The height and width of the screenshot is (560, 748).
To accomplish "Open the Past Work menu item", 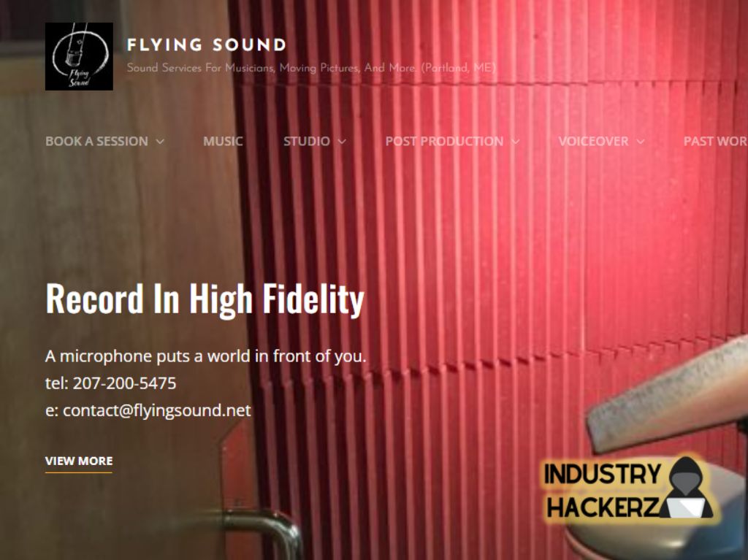I will pos(716,141).
